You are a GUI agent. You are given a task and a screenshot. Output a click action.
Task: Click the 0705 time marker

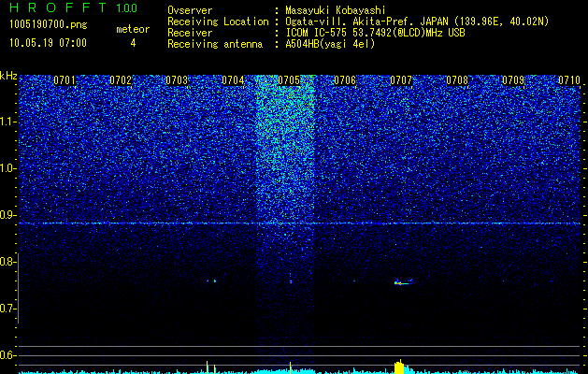coord(289,80)
